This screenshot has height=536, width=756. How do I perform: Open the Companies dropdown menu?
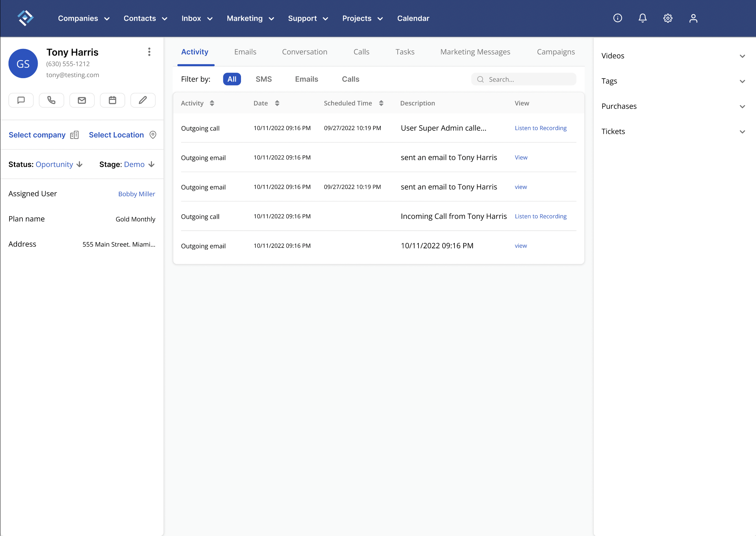pyautogui.click(x=84, y=18)
